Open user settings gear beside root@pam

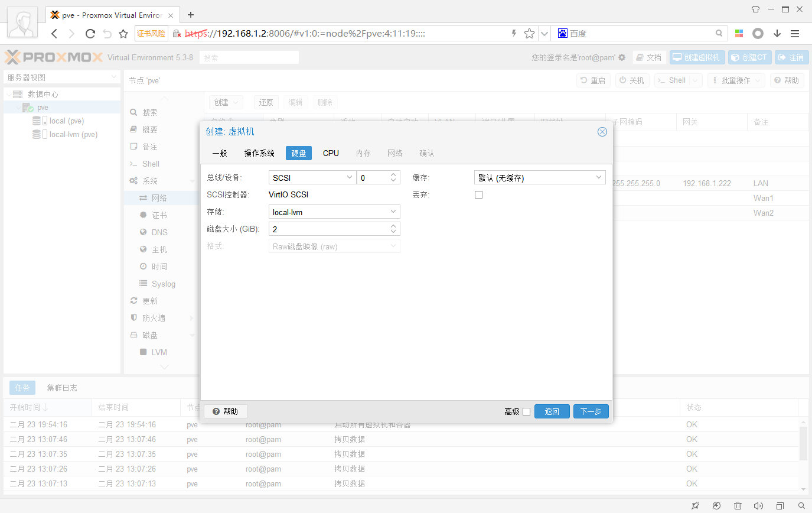(x=622, y=57)
